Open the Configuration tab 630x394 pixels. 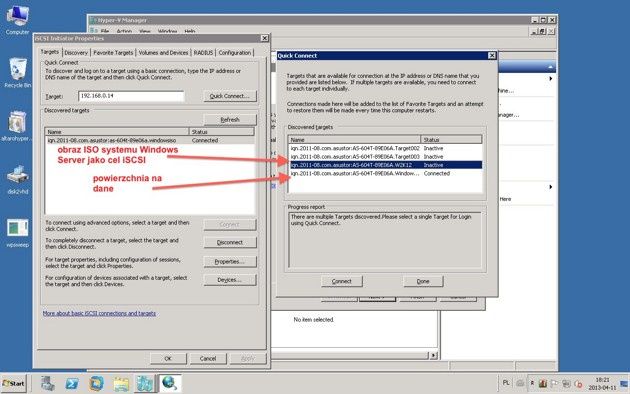pyautogui.click(x=235, y=53)
